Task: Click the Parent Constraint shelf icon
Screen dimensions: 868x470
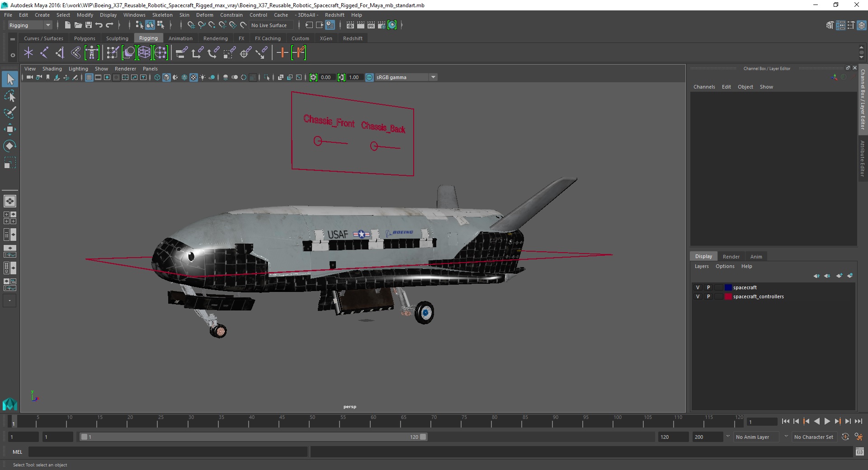Action: pos(181,53)
